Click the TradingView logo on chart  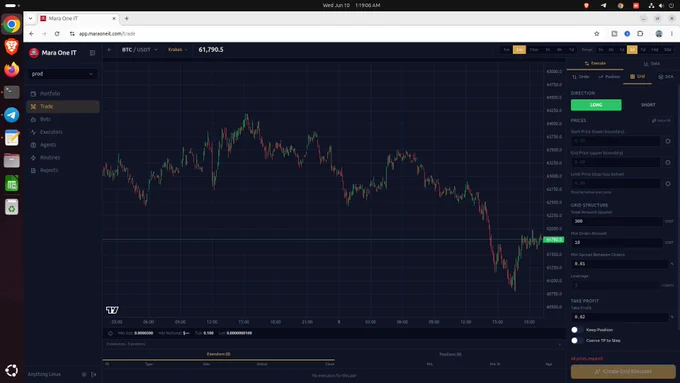pos(112,310)
